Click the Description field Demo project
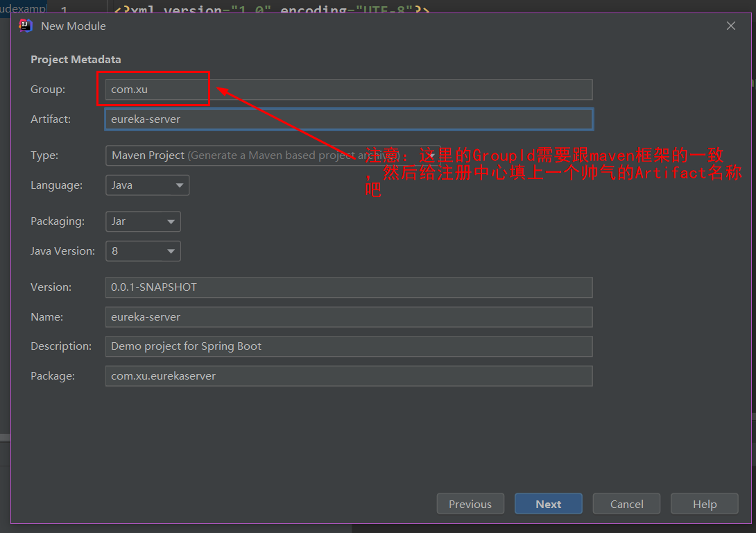The height and width of the screenshot is (533, 756). [349, 346]
